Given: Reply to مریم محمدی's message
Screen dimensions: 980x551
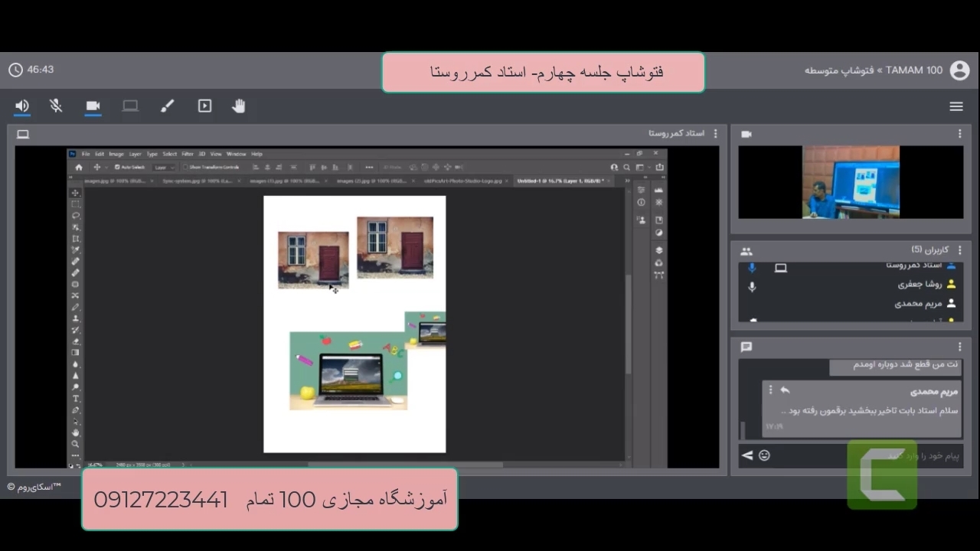Looking at the screenshot, I should pos(785,390).
